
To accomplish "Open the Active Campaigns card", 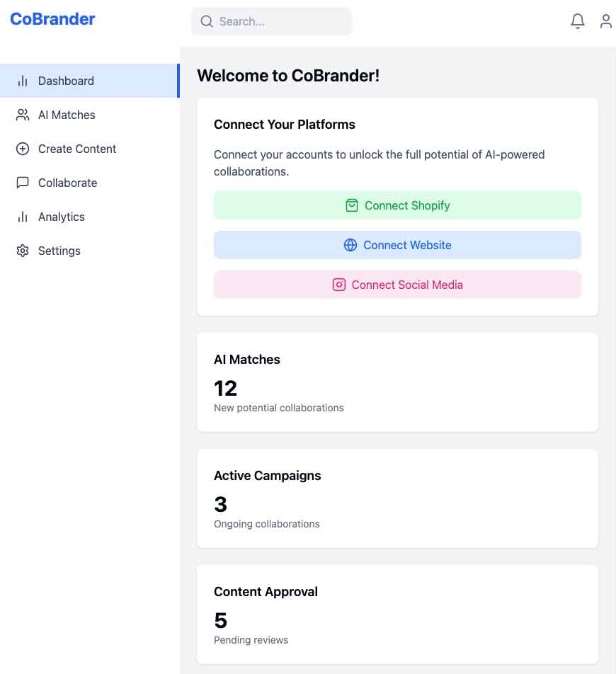I will 397,498.
